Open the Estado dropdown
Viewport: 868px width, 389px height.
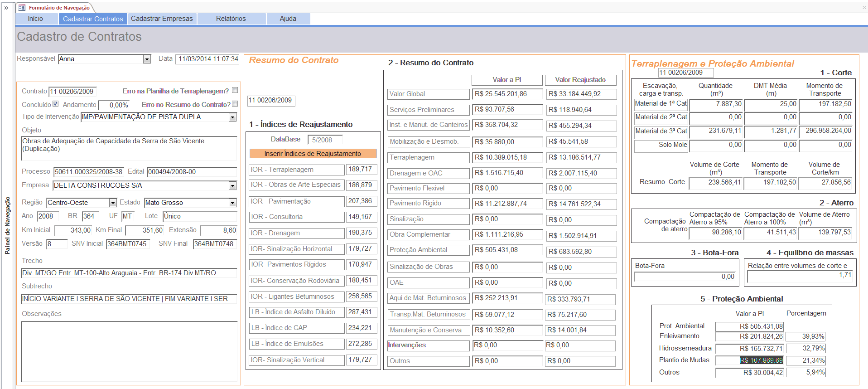pyautogui.click(x=232, y=203)
